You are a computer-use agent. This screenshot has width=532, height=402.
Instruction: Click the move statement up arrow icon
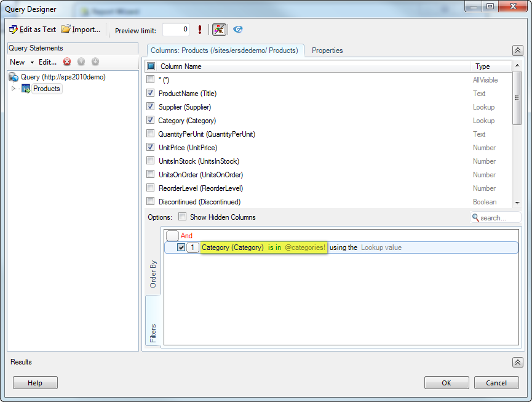coord(81,62)
